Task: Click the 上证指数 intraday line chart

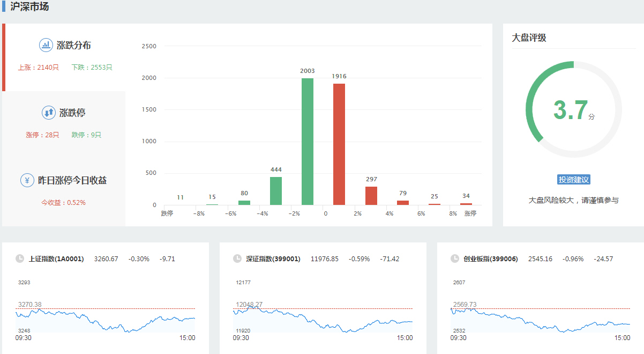Action: coord(106,319)
